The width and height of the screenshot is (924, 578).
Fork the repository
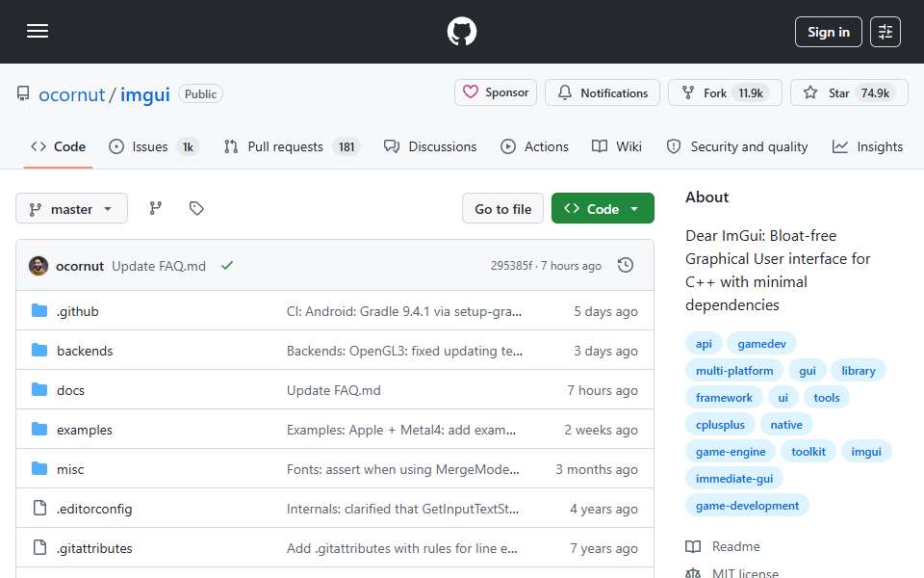tap(724, 92)
